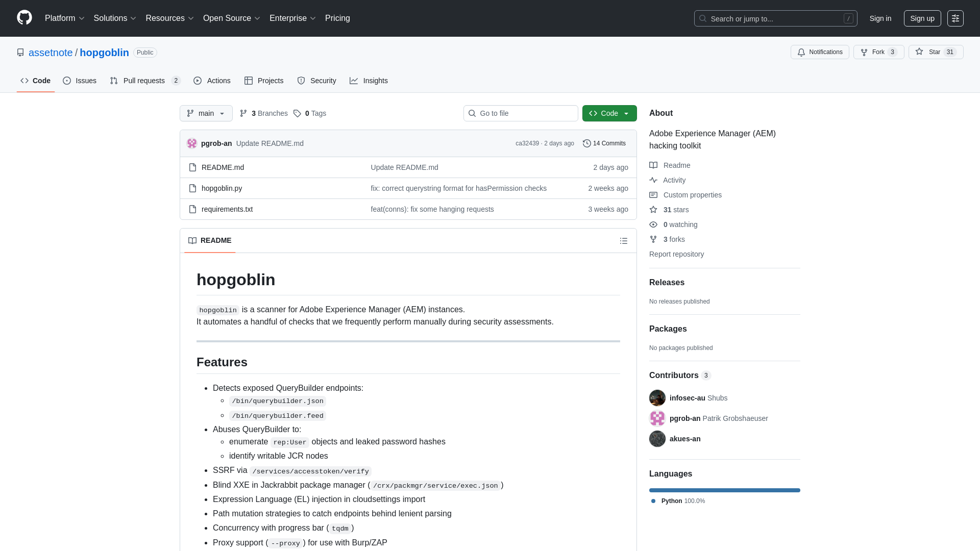The height and width of the screenshot is (551, 980).
Task: Switch to the Security tab
Action: [x=316, y=81]
